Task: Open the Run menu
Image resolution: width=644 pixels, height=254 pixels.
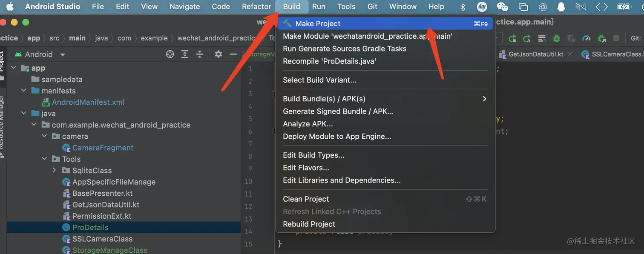Action: pyautogui.click(x=319, y=6)
